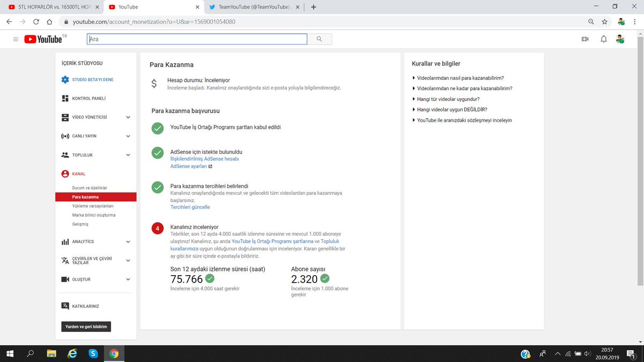Click the volume icon in the system tray
644x362 pixels.
pyautogui.click(x=587, y=354)
